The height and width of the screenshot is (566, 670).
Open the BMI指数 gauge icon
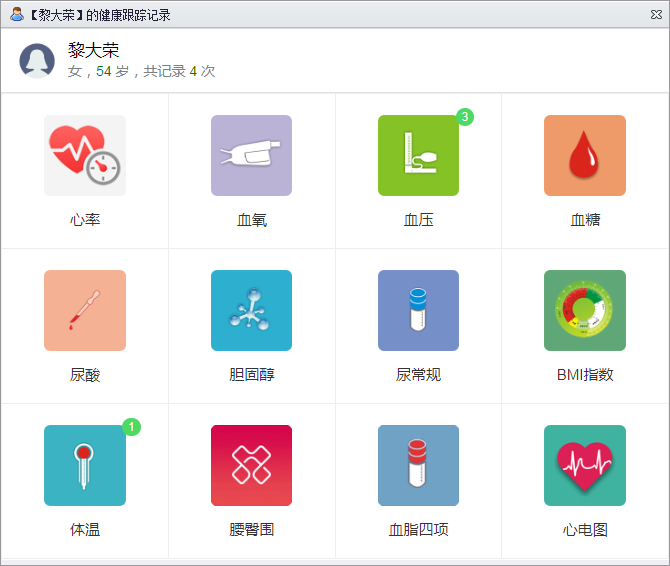585,311
